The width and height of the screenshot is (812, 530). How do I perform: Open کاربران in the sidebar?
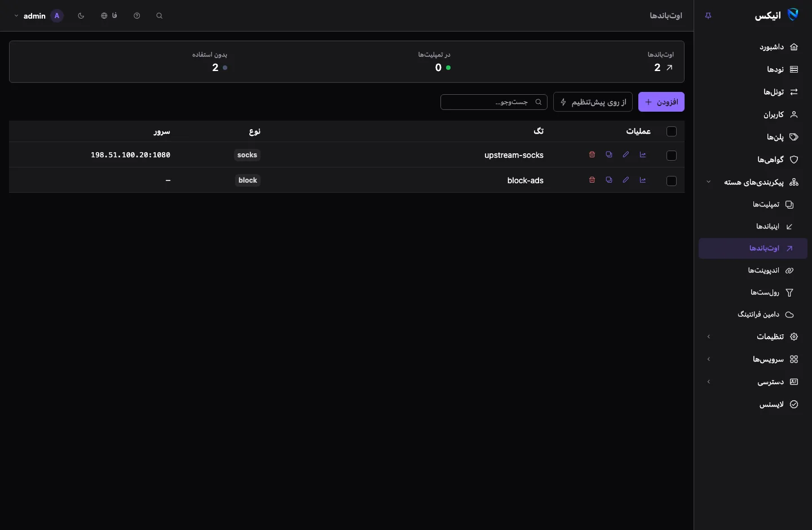pos(753,114)
